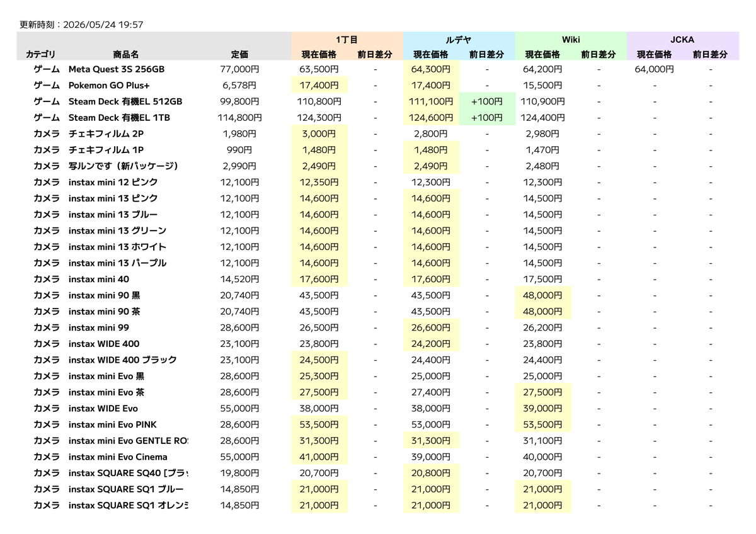Click the 64,200円 Wiki price cell

542,69
